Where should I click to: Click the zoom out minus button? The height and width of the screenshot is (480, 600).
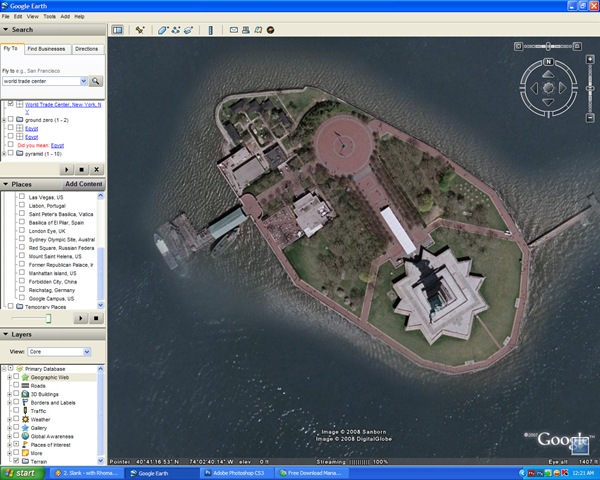590,118
